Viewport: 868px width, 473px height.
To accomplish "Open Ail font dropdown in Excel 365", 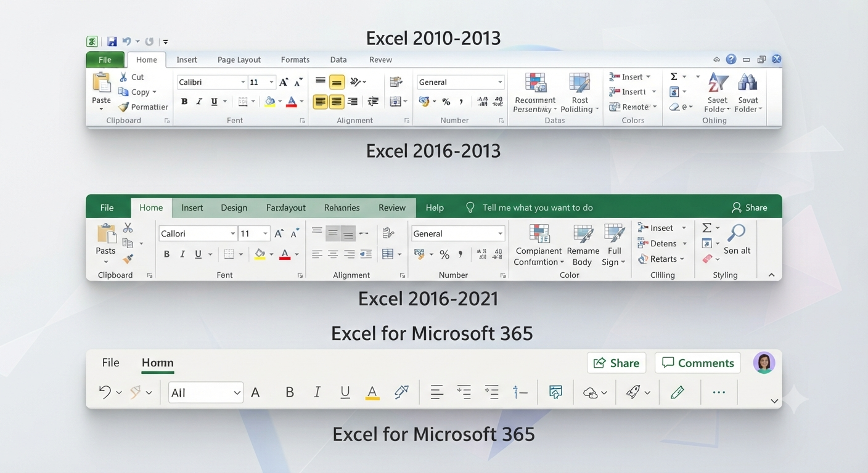I will pos(237,393).
